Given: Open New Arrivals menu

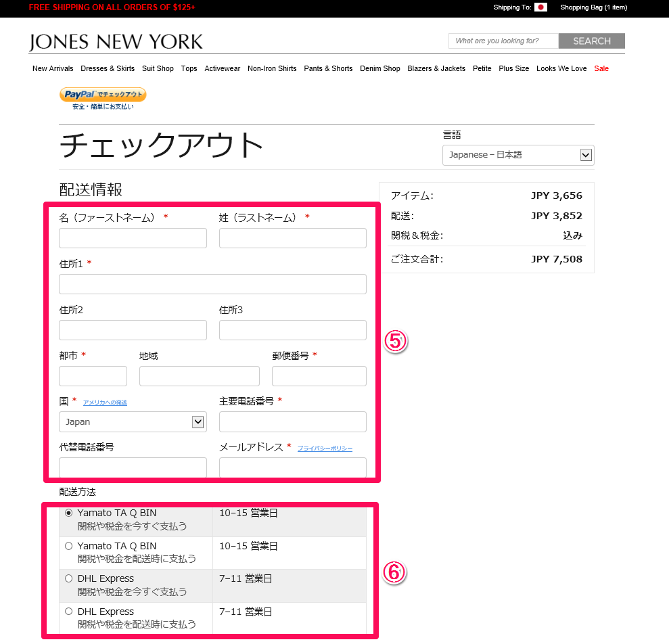Looking at the screenshot, I should click(x=53, y=68).
